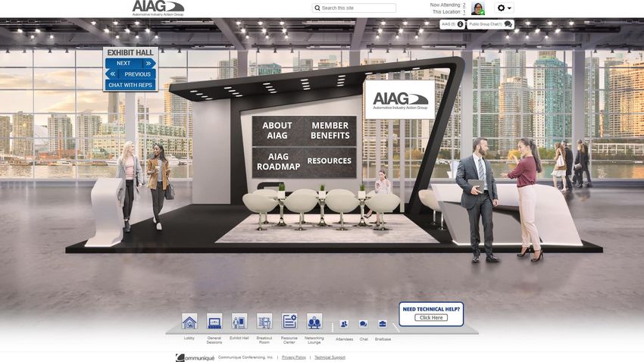This screenshot has height=362, width=644.
Task: Click the AIAG info badge icon
Action: [x=460, y=24]
